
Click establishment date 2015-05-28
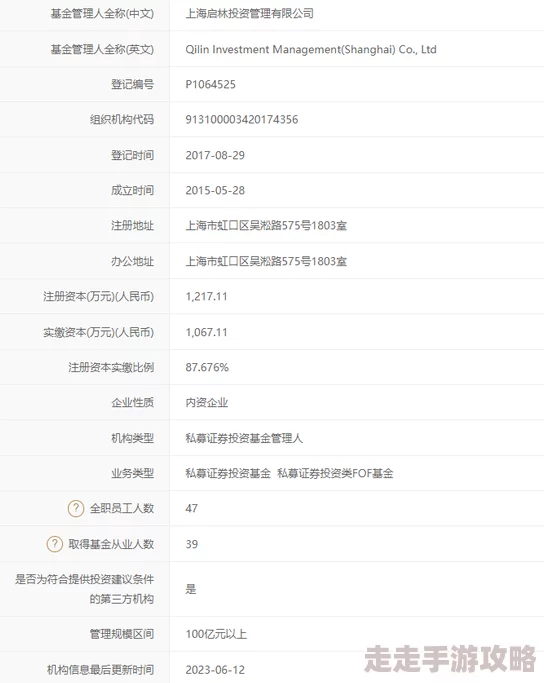pyautogui.click(x=215, y=190)
